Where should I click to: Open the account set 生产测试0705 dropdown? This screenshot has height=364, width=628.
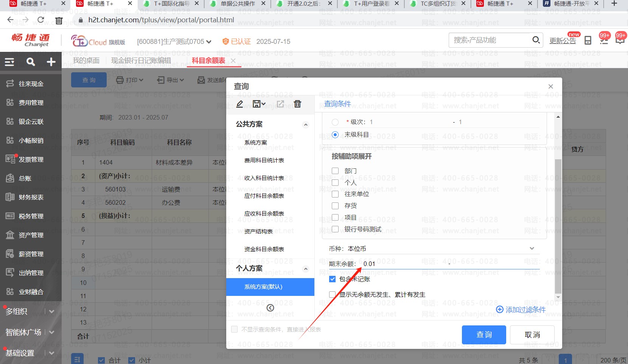click(x=209, y=42)
